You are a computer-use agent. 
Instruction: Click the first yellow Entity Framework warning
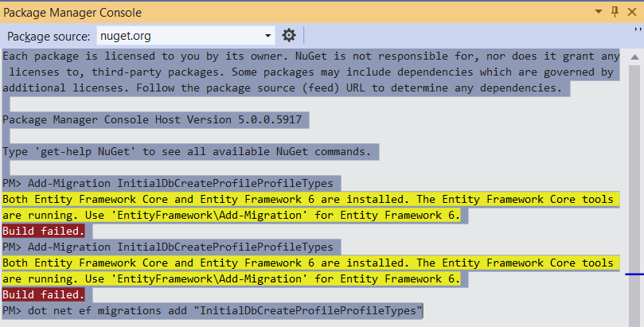307,207
